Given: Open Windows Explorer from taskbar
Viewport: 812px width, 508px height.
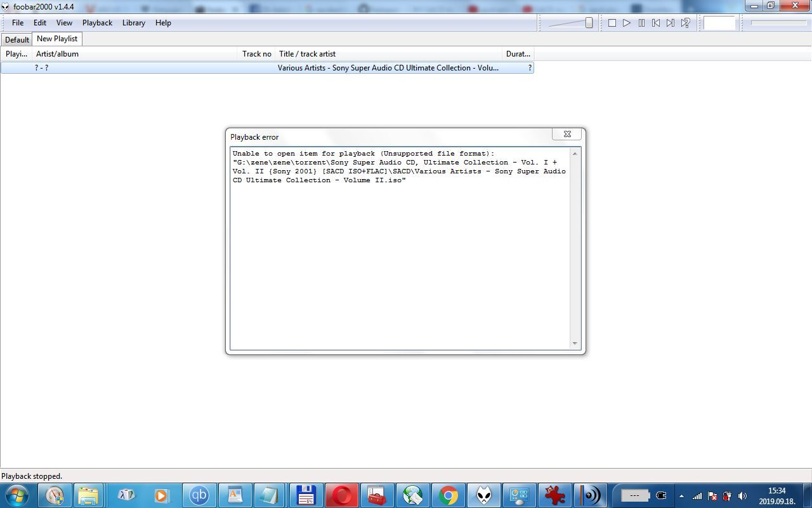Looking at the screenshot, I should (89, 495).
